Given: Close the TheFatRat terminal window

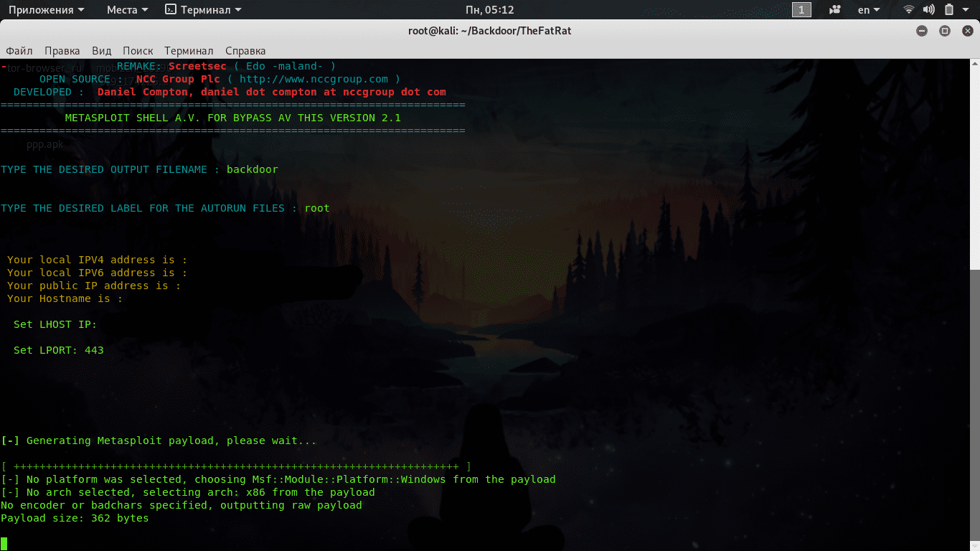Looking at the screenshot, I should [967, 31].
